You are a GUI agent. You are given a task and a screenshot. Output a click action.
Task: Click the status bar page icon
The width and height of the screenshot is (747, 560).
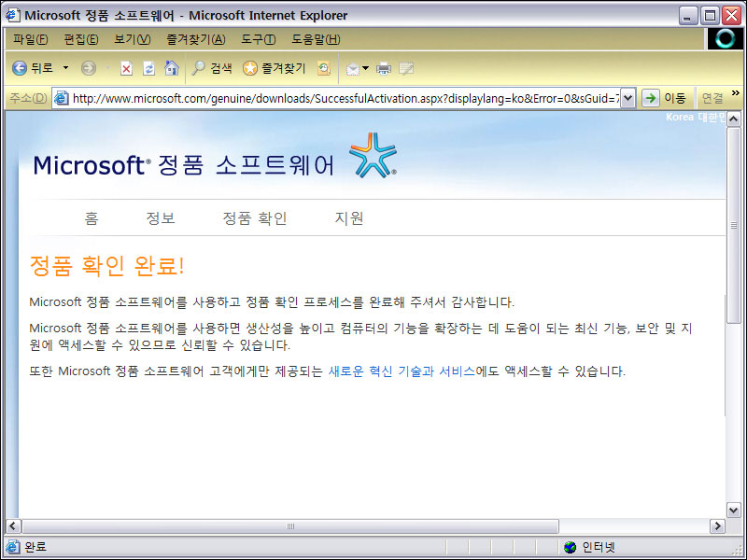(13, 547)
